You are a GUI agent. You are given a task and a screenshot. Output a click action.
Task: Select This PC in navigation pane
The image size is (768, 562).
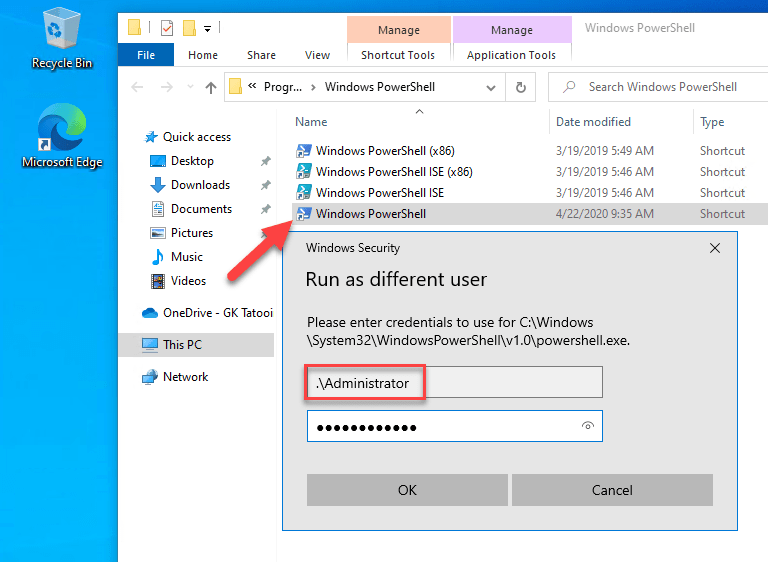[196, 345]
